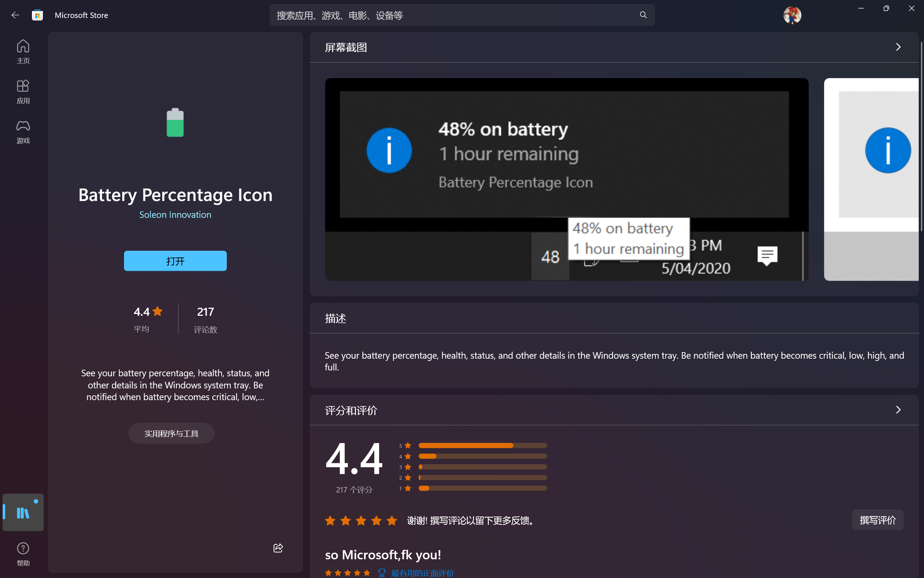Click the 3-star rating bar
Image resolution: width=924 pixels, height=578 pixels.
483,467
